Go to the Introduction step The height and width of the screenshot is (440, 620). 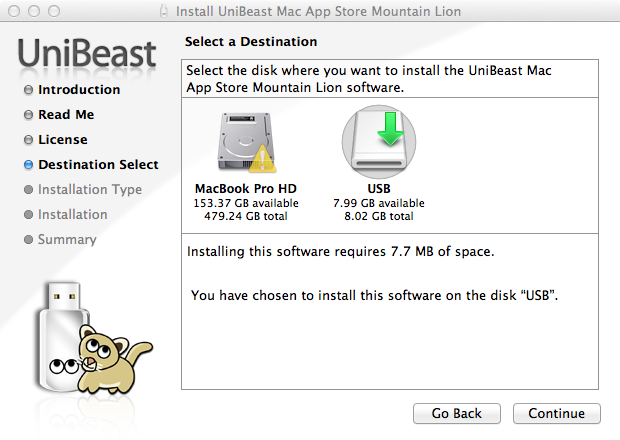pyautogui.click(x=79, y=90)
